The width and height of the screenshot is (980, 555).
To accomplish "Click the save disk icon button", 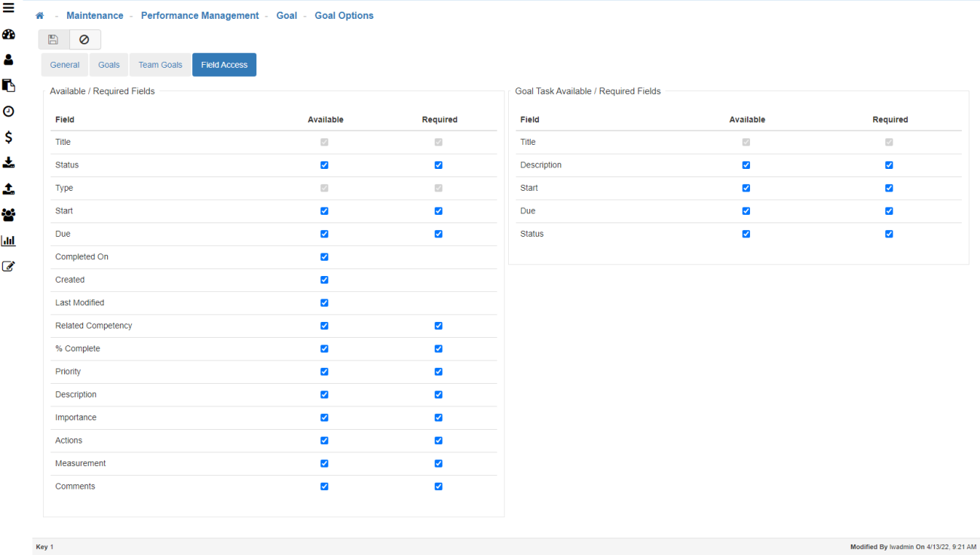I will coord(54,39).
